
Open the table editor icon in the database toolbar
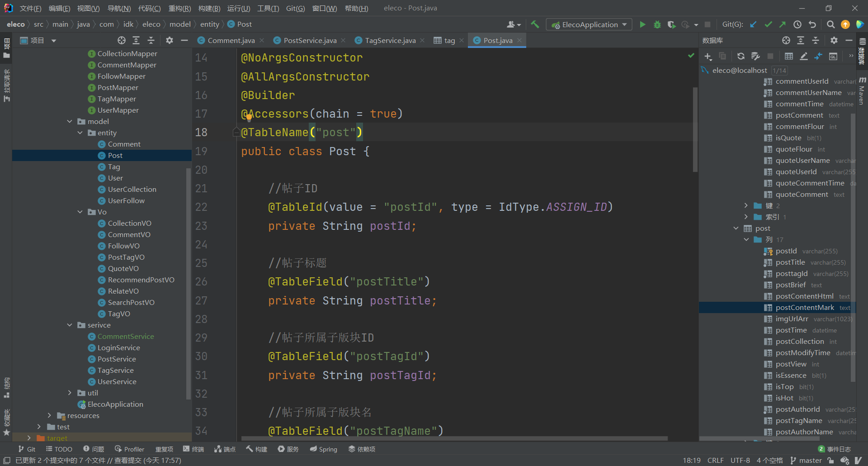789,56
